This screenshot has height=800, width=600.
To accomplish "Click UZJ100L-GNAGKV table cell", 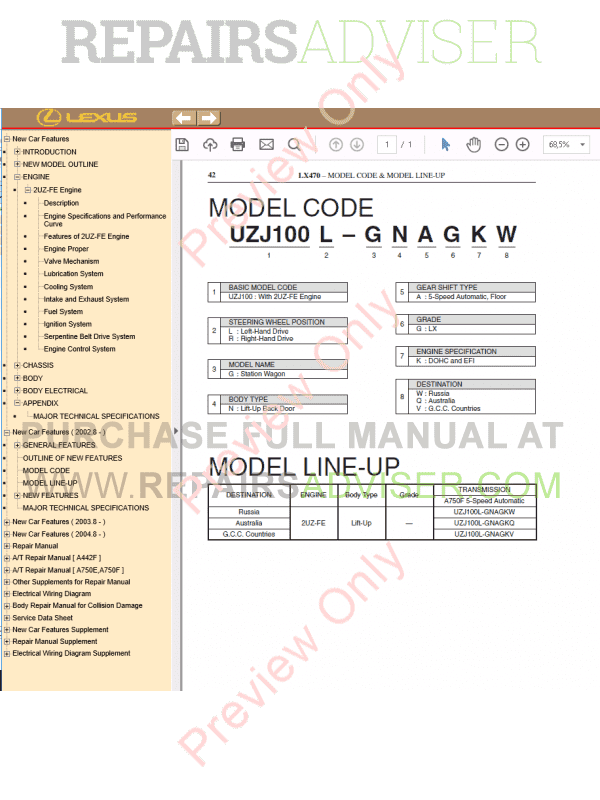I will tap(484, 534).
